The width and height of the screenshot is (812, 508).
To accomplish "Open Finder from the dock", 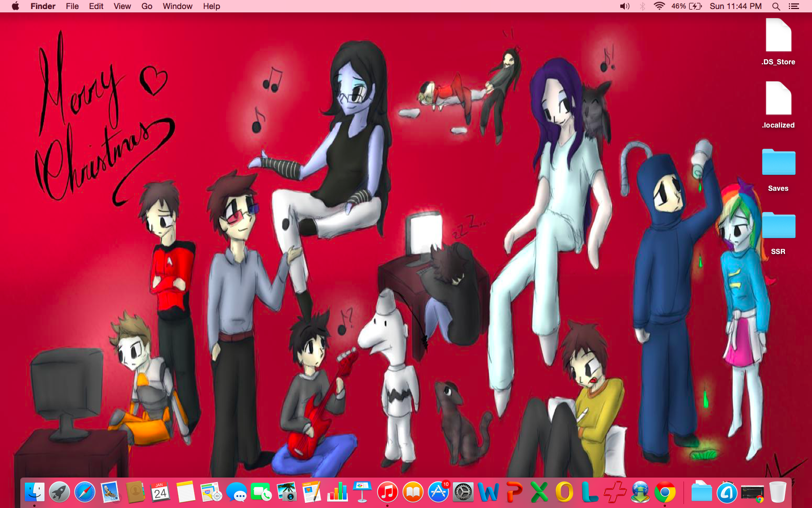I will click(34, 492).
